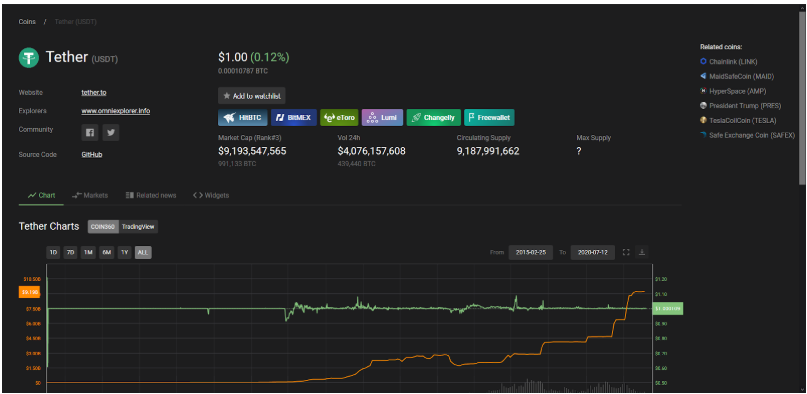Open the HitBTC exchange badge
Viewport: 807px width, 394px height.
242,118
